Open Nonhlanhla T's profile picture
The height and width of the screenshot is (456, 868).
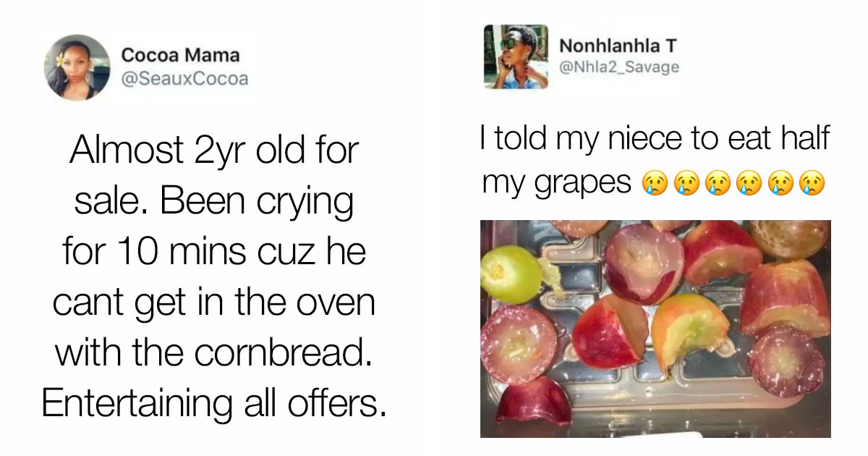pyautogui.click(x=516, y=57)
